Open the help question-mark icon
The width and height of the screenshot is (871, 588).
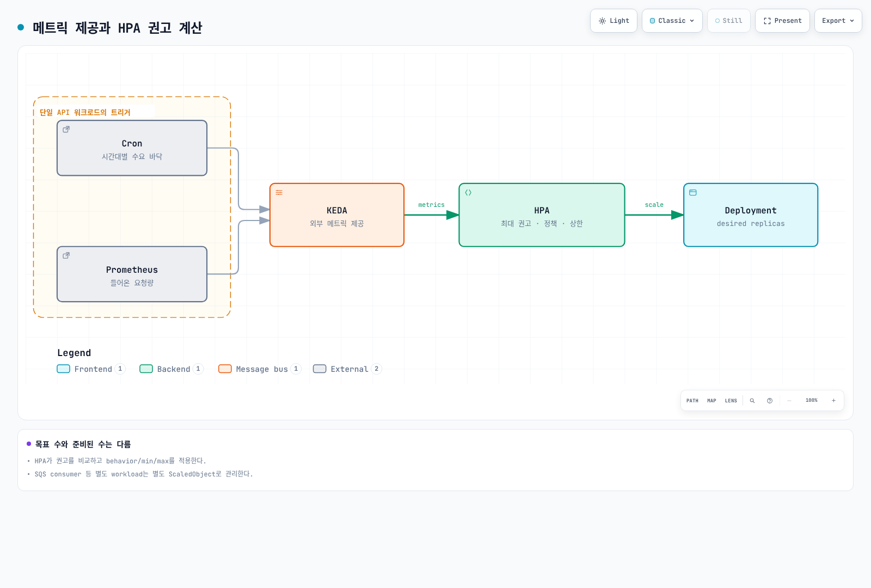click(770, 401)
